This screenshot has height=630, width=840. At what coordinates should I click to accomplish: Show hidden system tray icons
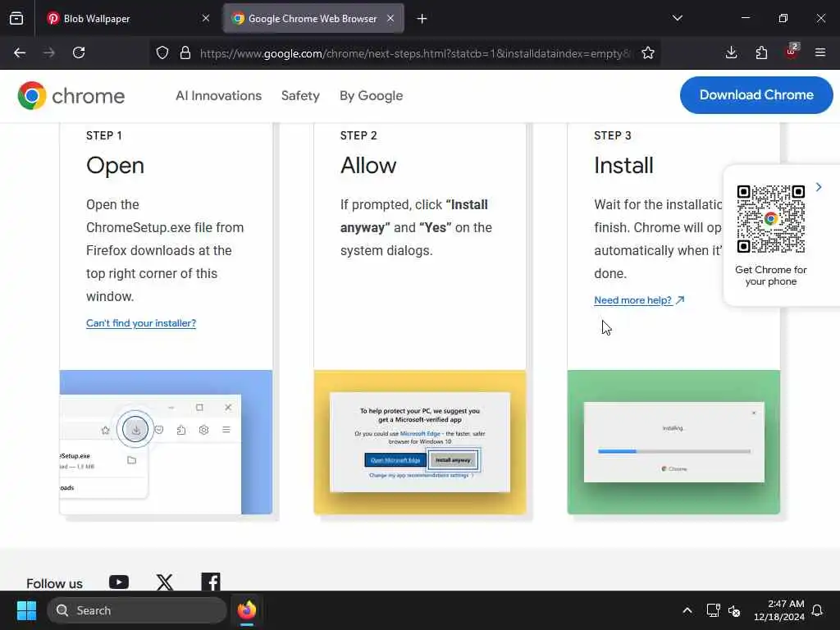[x=687, y=610]
